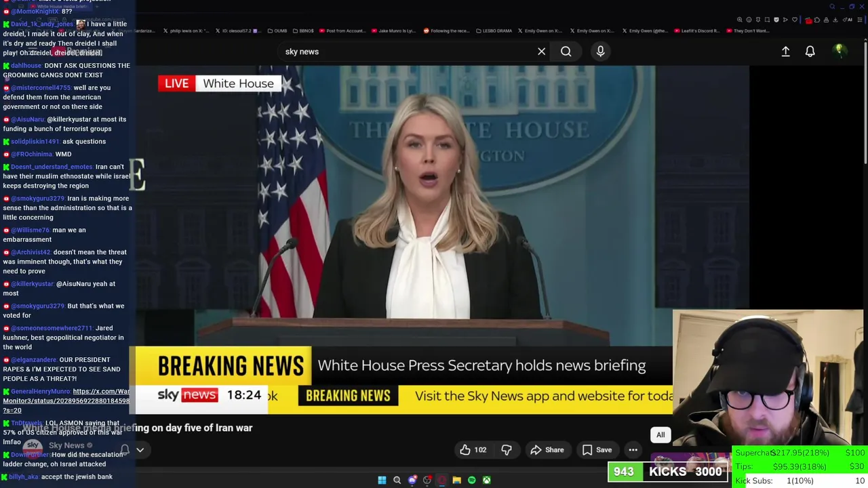
Task: Click dahlhouse's chat message
Action: (66, 70)
